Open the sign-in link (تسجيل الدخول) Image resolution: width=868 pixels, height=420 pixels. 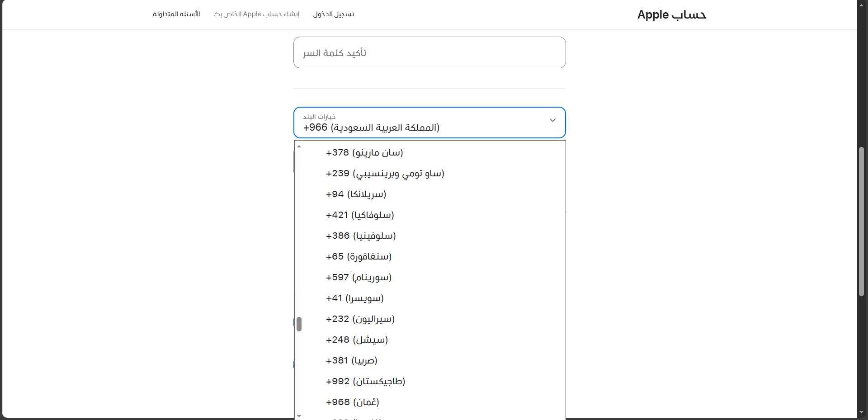click(x=334, y=14)
